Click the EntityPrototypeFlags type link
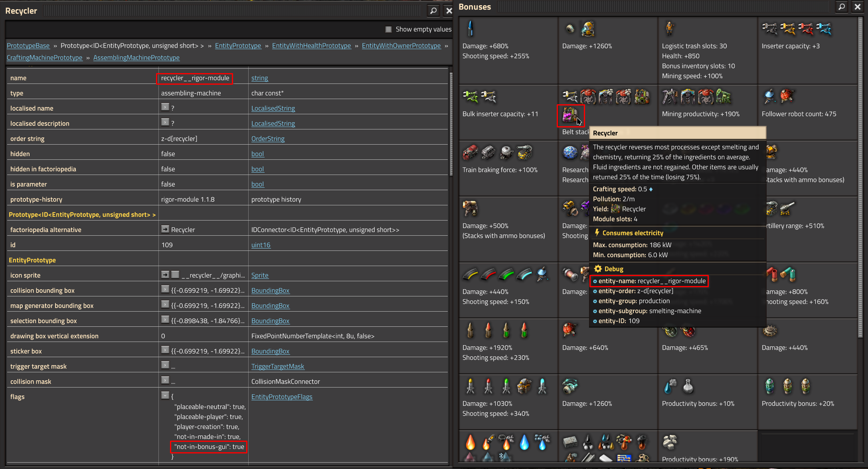Viewport: 868px width, 469px height. point(282,397)
